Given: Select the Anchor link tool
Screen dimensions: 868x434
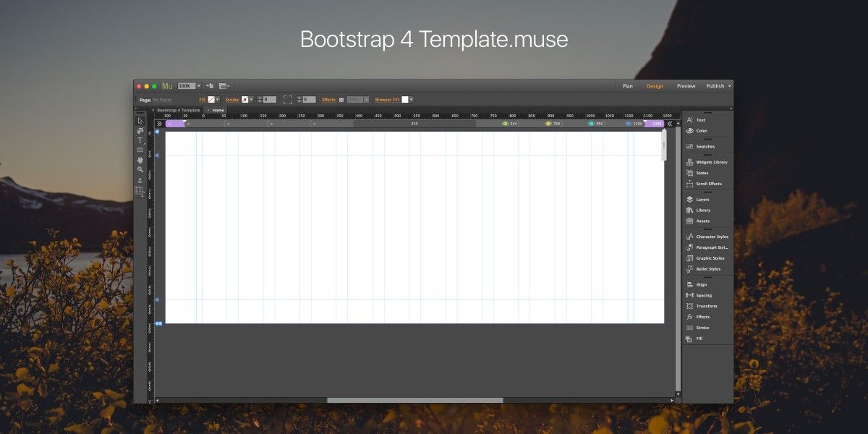Looking at the screenshot, I should (140, 179).
